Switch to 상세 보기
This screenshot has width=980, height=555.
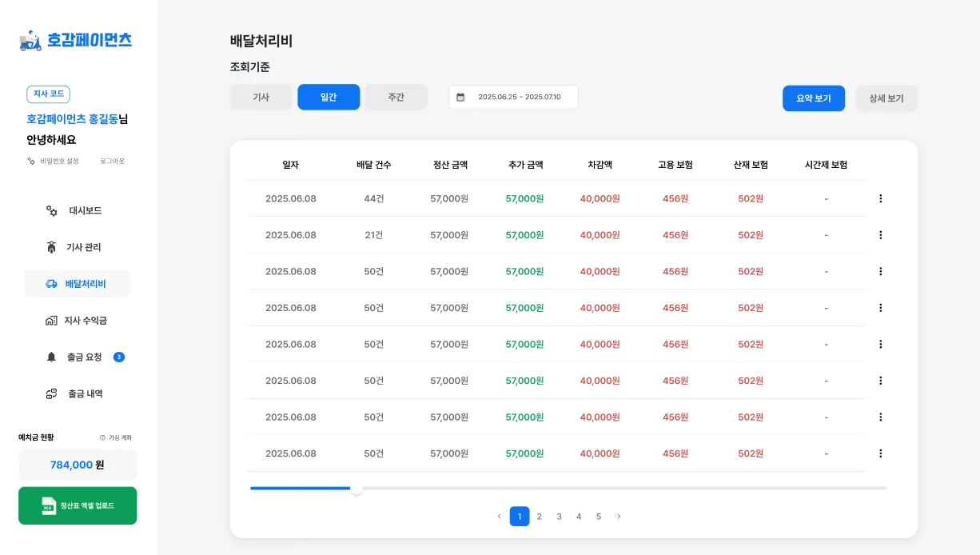(x=886, y=98)
